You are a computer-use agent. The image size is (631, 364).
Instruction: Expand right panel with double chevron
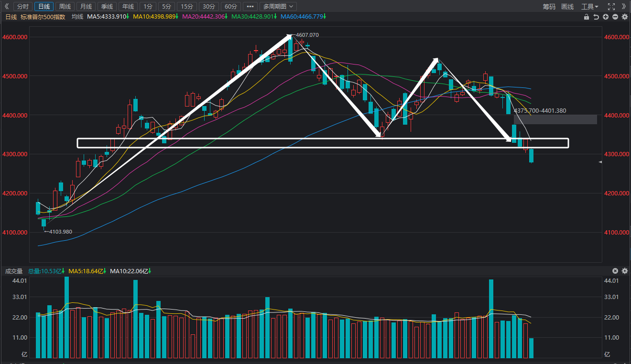624,6
